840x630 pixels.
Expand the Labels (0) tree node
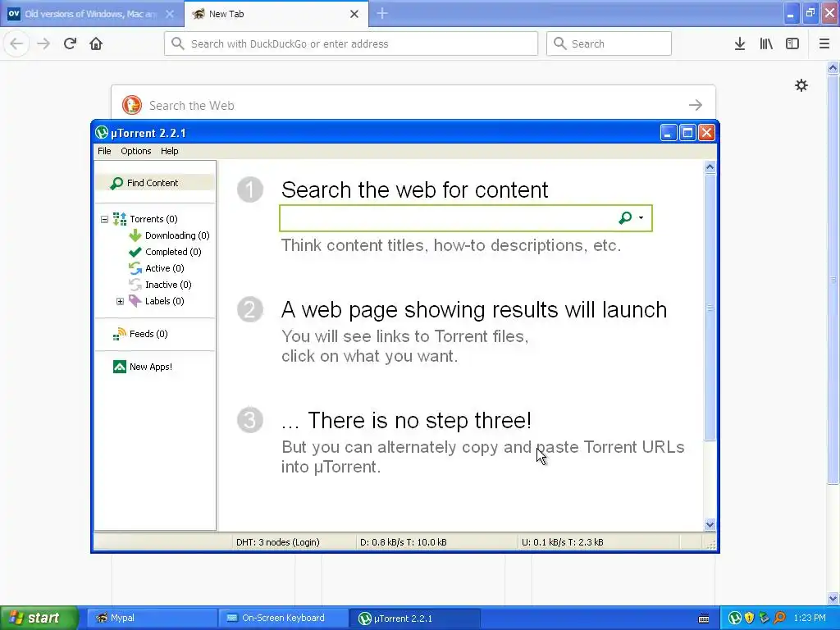[x=120, y=301]
